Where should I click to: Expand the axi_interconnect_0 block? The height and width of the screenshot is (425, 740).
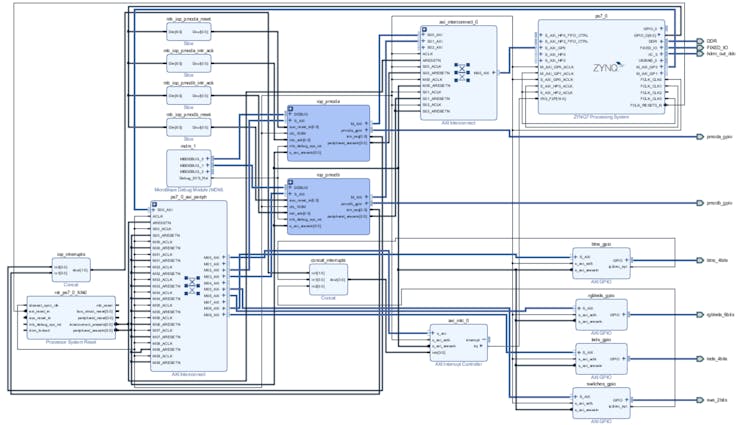(424, 29)
